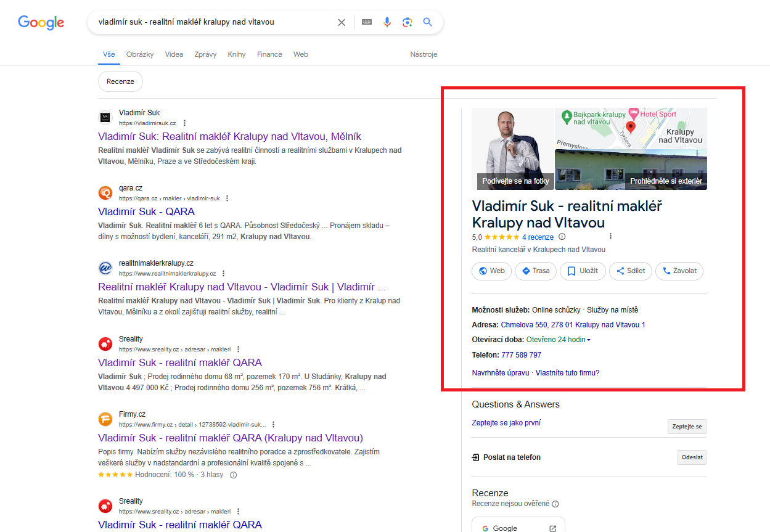The width and height of the screenshot is (770, 532).
Task: Click into the Google search input field
Action: point(216,22)
